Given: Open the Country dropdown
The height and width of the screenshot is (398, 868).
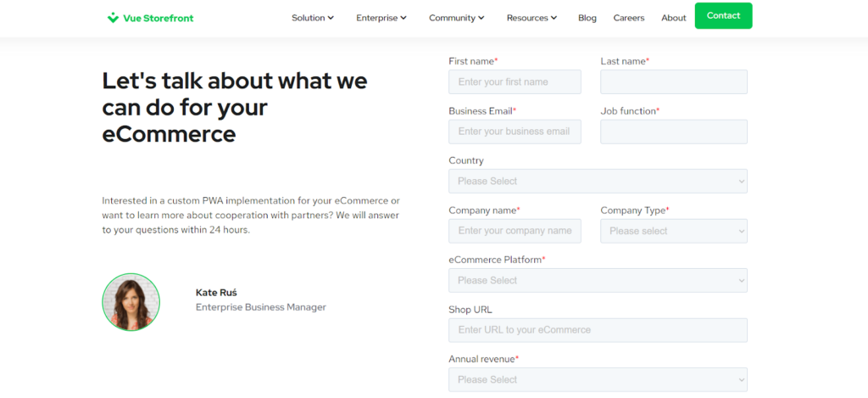Looking at the screenshot, I should tap(598, 182).
